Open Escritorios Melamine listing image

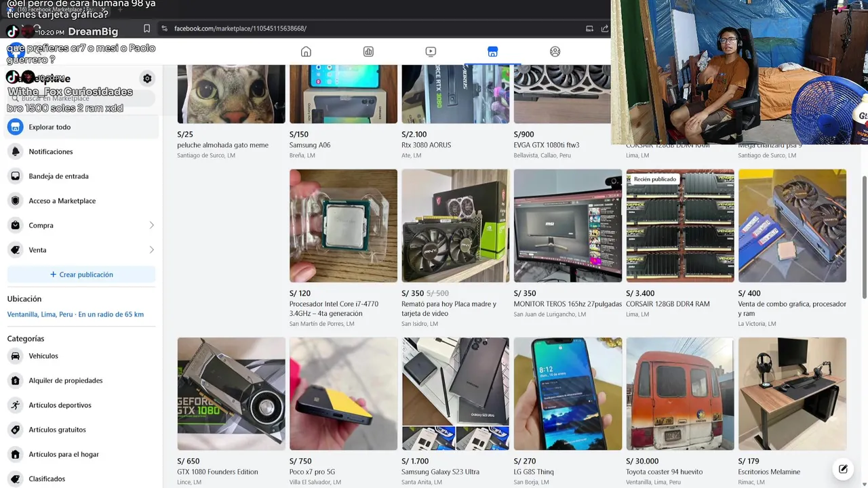(792, 394)
